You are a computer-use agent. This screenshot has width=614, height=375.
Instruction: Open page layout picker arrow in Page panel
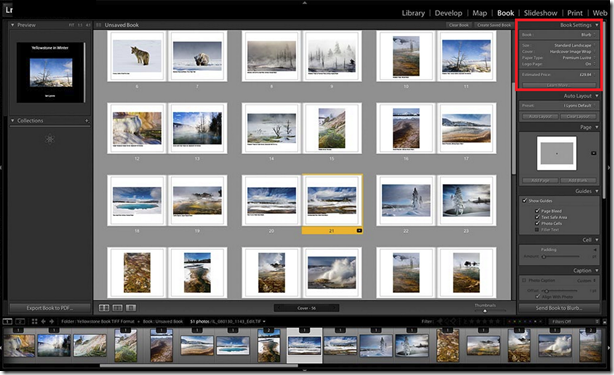pyautogui.click(x=594, y=153)
